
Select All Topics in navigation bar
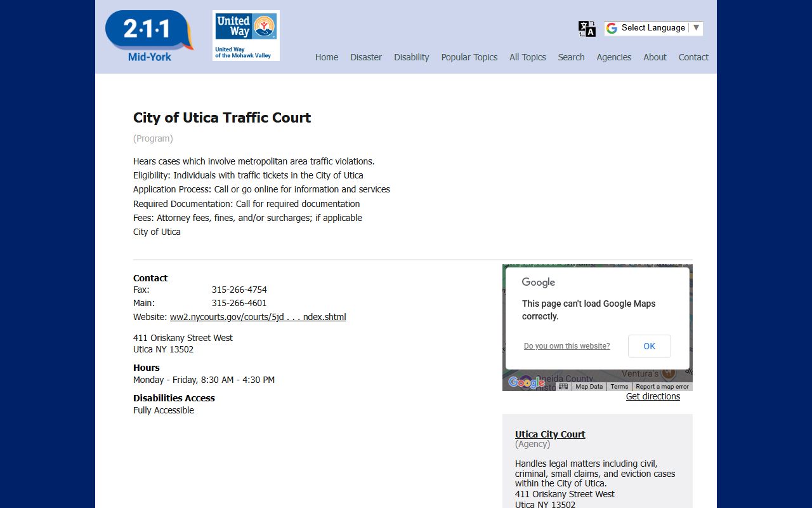(x=527, y=57)
